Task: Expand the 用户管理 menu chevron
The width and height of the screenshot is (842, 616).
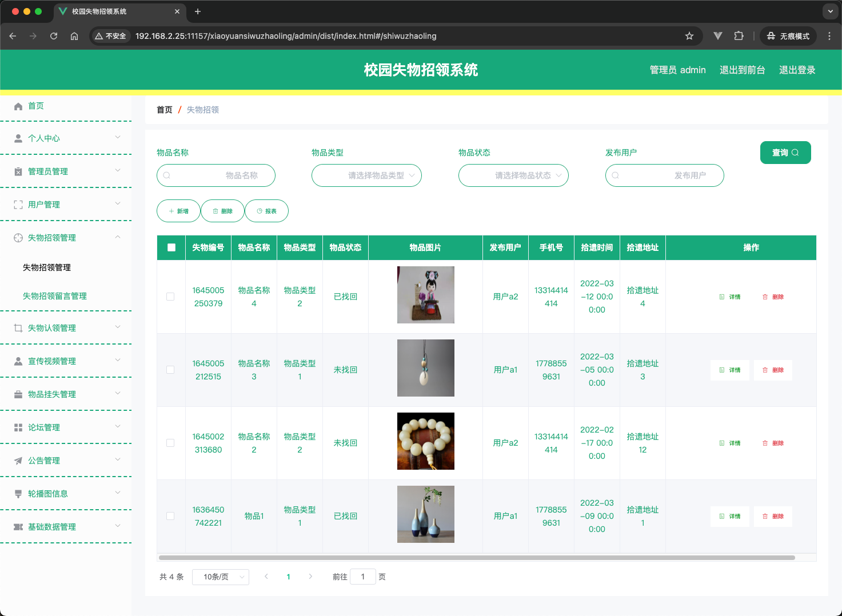Action: pyautogui.click(x=118, y=203)
